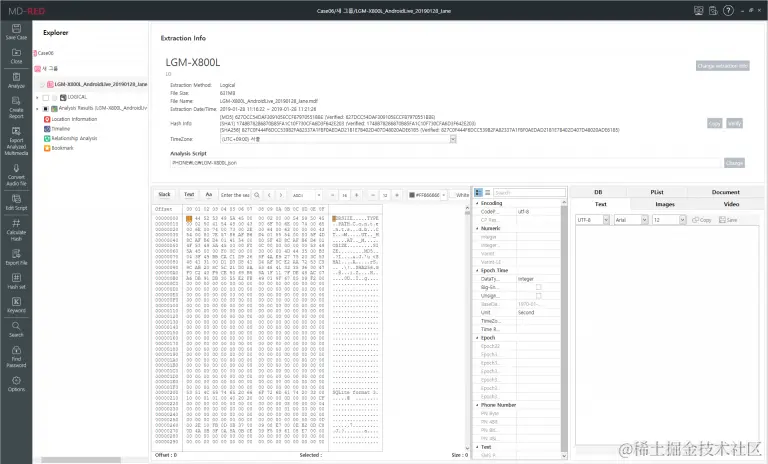Click the Calculate Hash sidebar icon
768x464 pixels.
(x=16, y=223)
